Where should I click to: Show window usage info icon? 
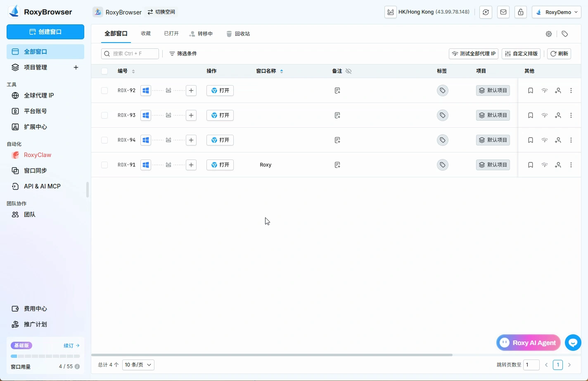click(x=77, y=367)
